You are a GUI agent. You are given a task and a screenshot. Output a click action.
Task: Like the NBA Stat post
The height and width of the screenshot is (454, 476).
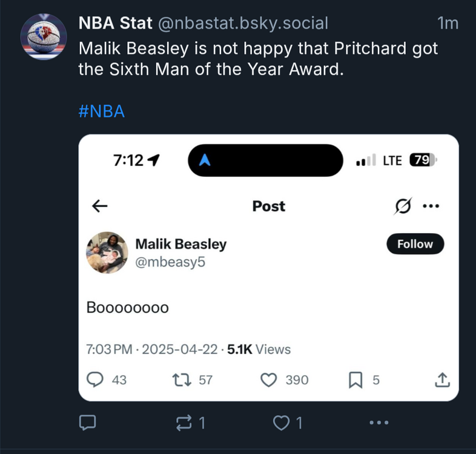point(282,423)
